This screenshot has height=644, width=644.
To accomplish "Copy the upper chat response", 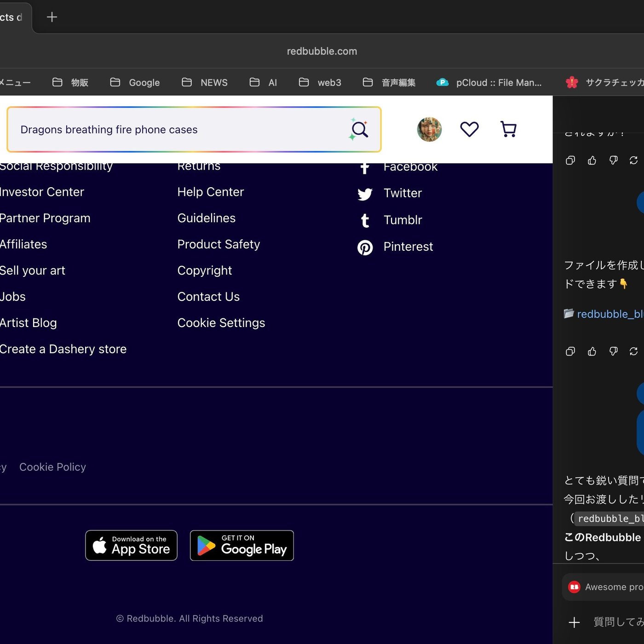I will pos(570,160).
